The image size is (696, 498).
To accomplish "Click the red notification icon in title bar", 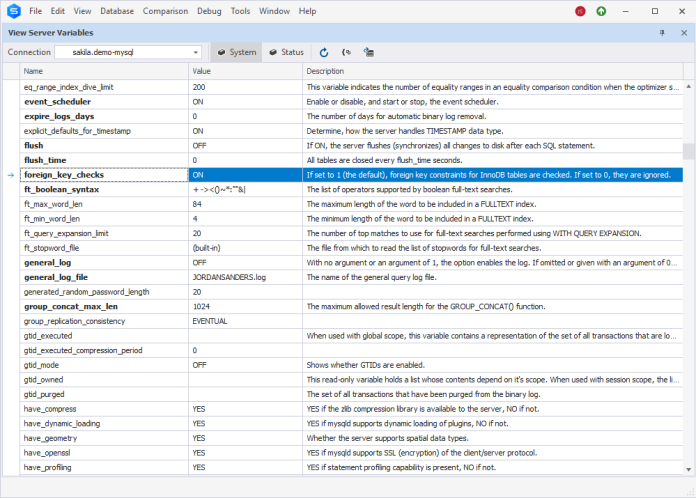I will [580, 11].
